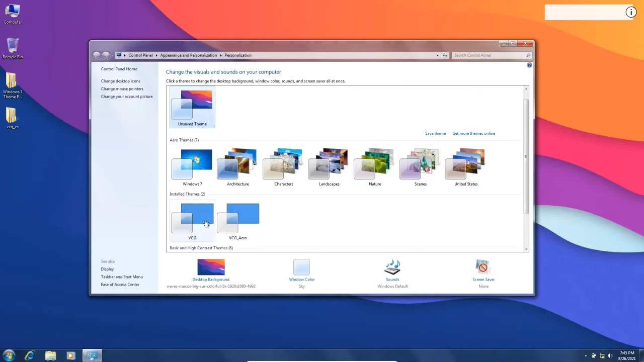Open the Screen Saver settings icon
This screenshot has width=644, height=362.
click(x=483, y=267)
